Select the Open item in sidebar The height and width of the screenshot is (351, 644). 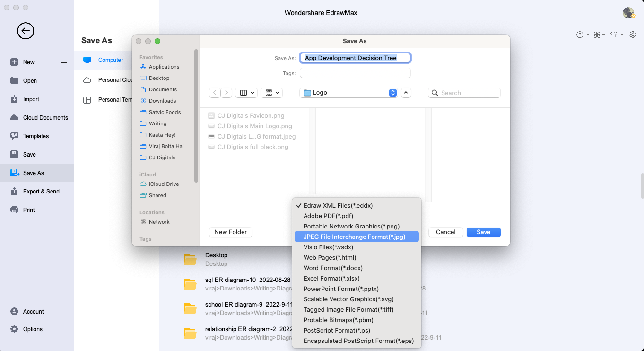click(x=30, y=81)
